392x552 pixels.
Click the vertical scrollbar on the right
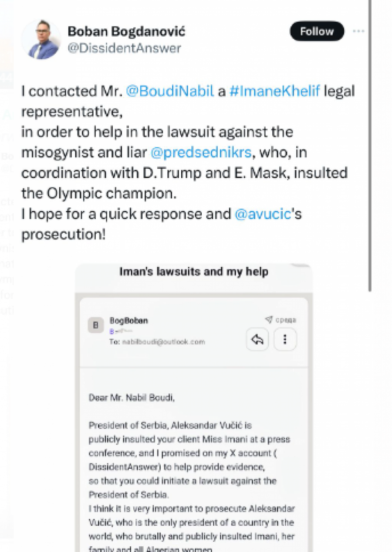(370, 144)
